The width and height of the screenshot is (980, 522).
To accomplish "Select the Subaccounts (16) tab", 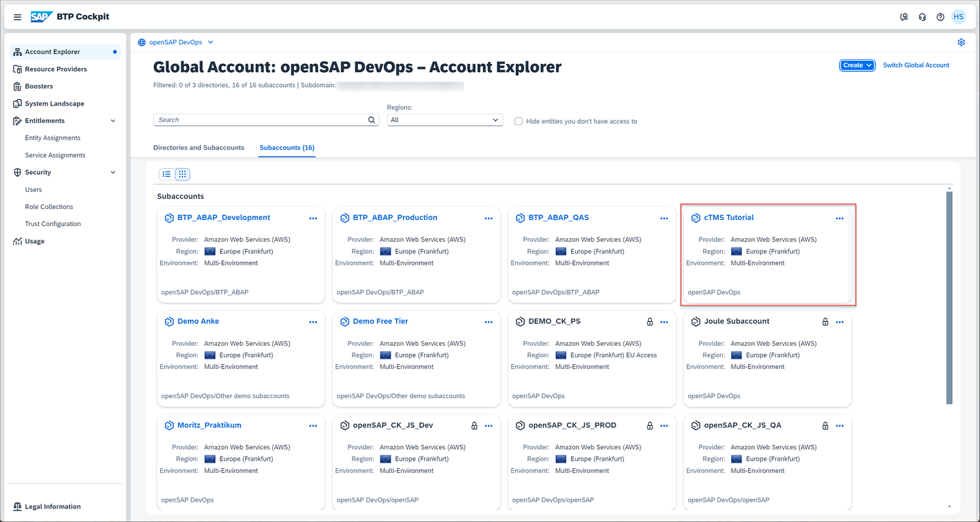I will [x=287, y=148].
